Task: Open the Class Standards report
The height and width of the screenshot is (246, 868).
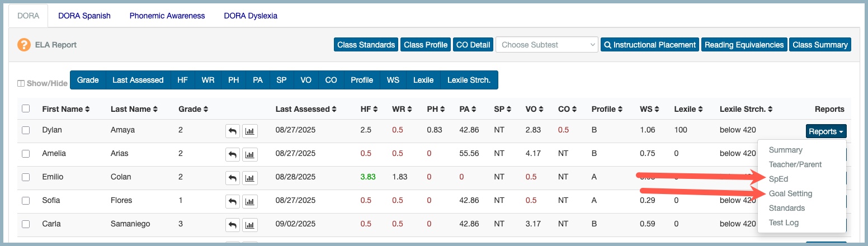Action: point(366,45)
